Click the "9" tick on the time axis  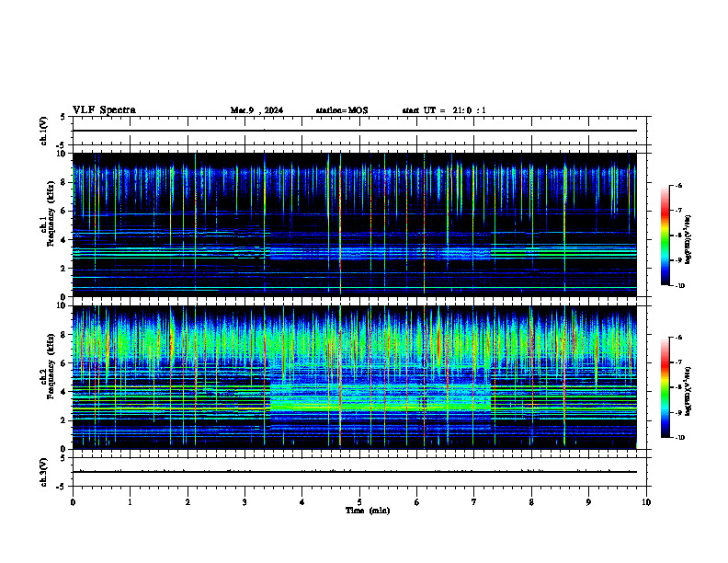[x=588, y=502]
